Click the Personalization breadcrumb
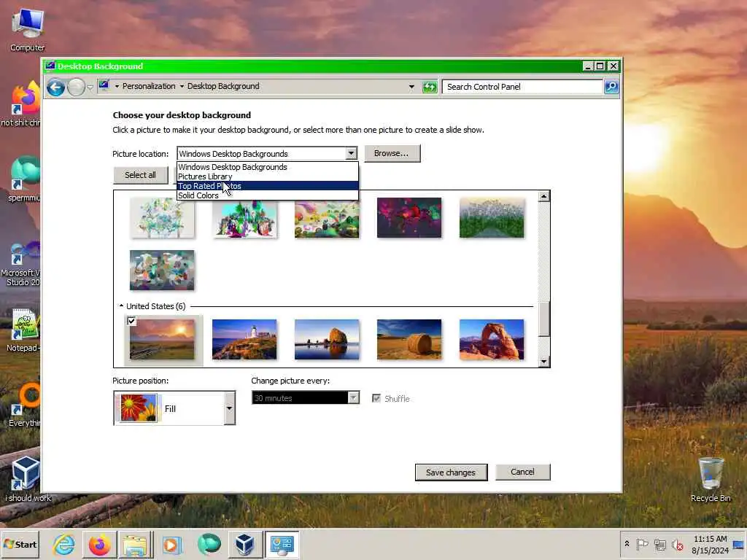This screenshot has height=560, width=747. [x=149, y=86]
